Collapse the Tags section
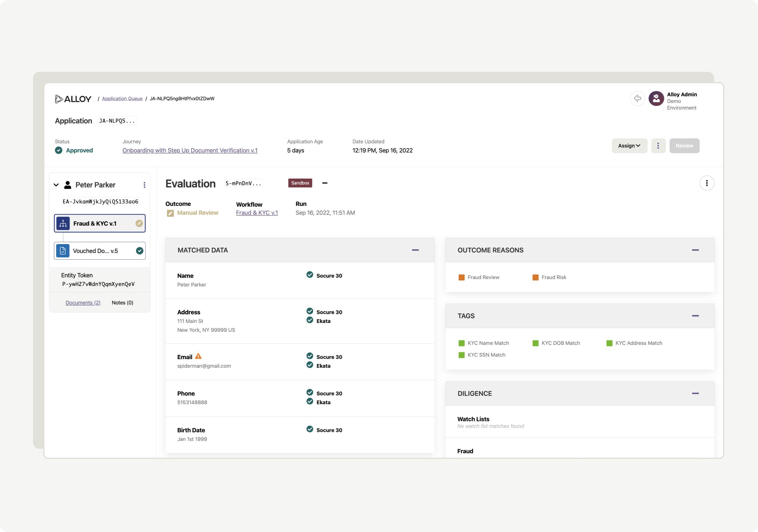758x532 pixels. click(696, 316)
